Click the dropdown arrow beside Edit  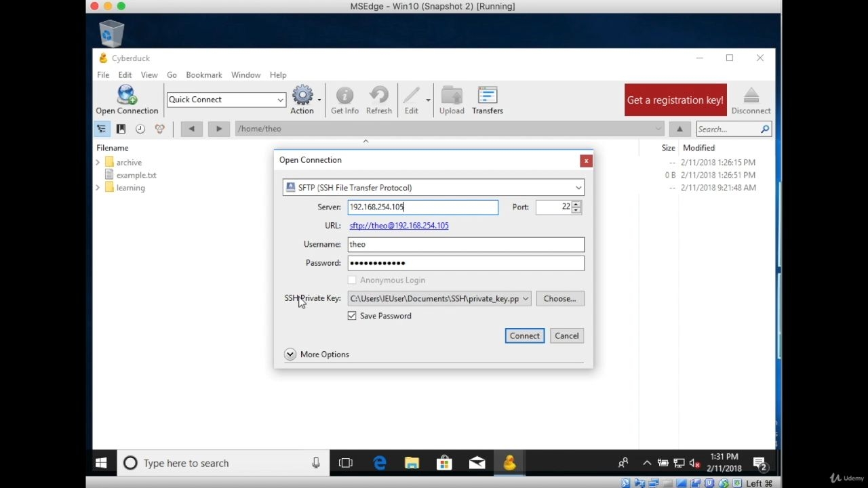[x=428, y=100]
